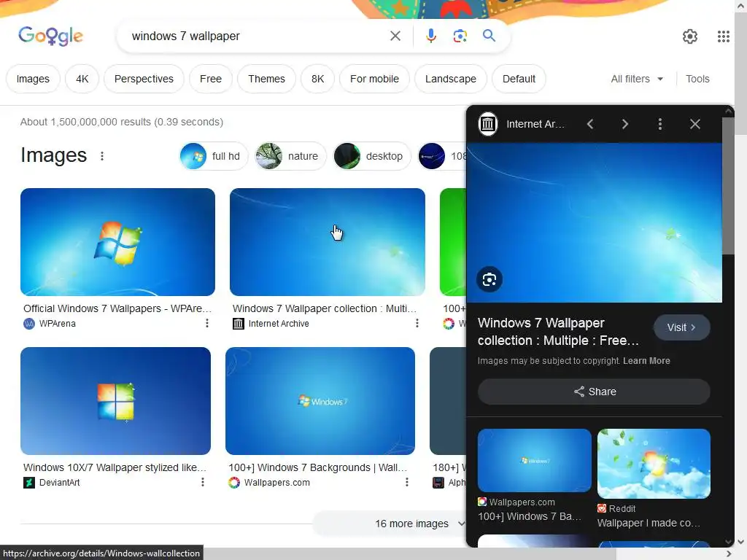Refine images with the desktop chip
747x560 pixels.
coord(371,156)
